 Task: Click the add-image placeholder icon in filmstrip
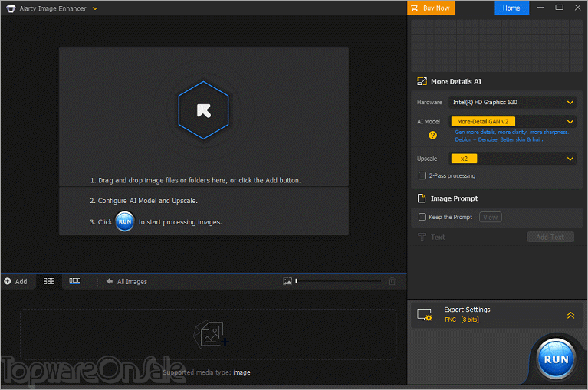pos(211,334)
